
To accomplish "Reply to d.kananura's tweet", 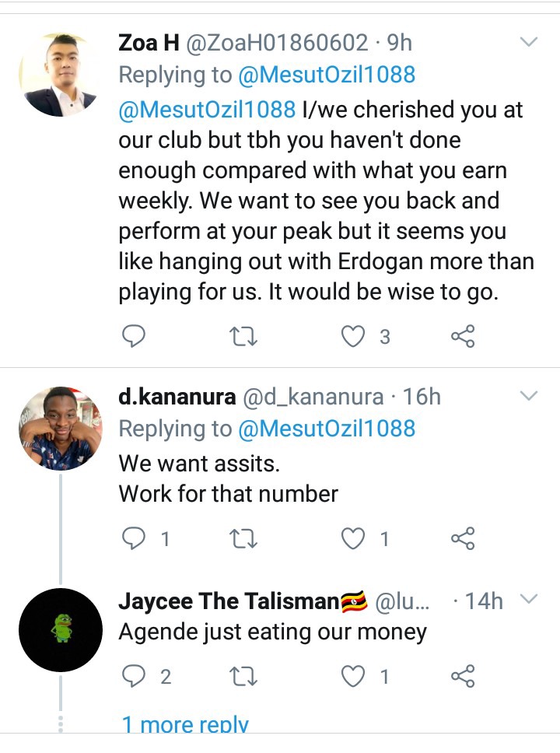I will [x=135, y=538].
